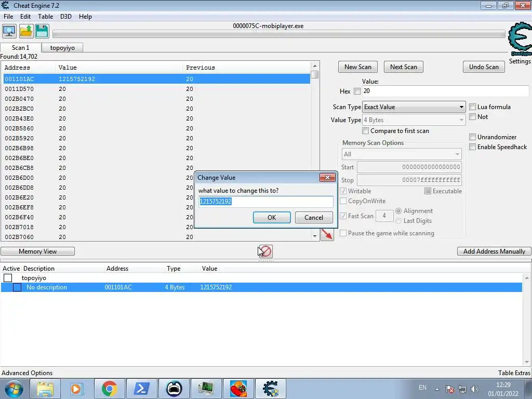
Task: Click Cheat Engine icon in title bar
Action: tap(5, 5)
